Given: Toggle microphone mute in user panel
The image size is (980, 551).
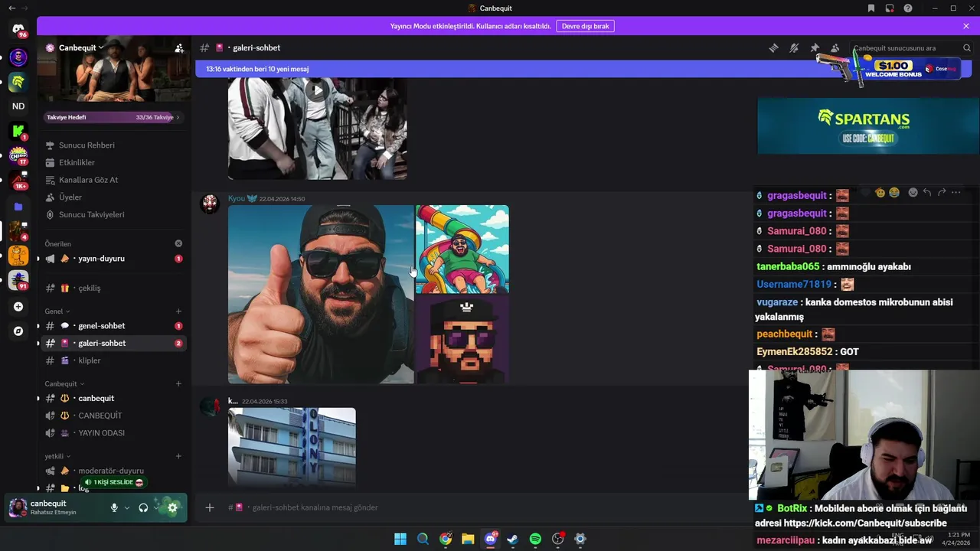Looking at the screenshot, I should pyautogui.click(x=114, y=507).
